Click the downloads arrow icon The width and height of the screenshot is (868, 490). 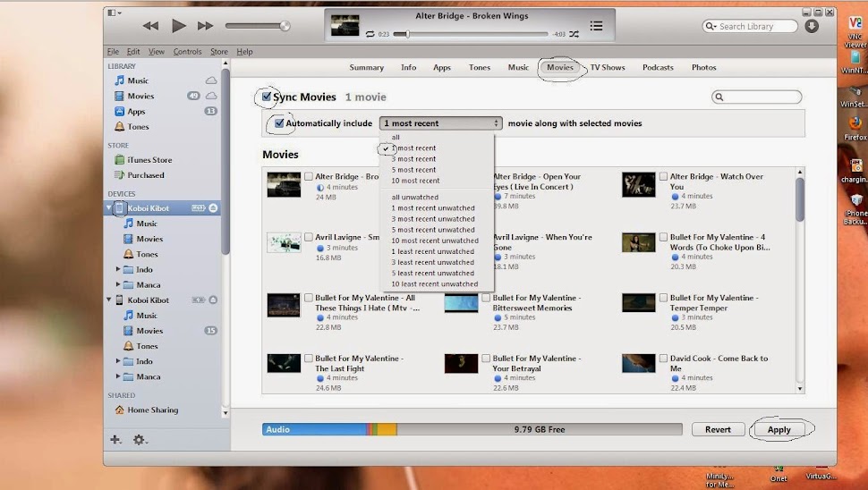tap(812, 26)
